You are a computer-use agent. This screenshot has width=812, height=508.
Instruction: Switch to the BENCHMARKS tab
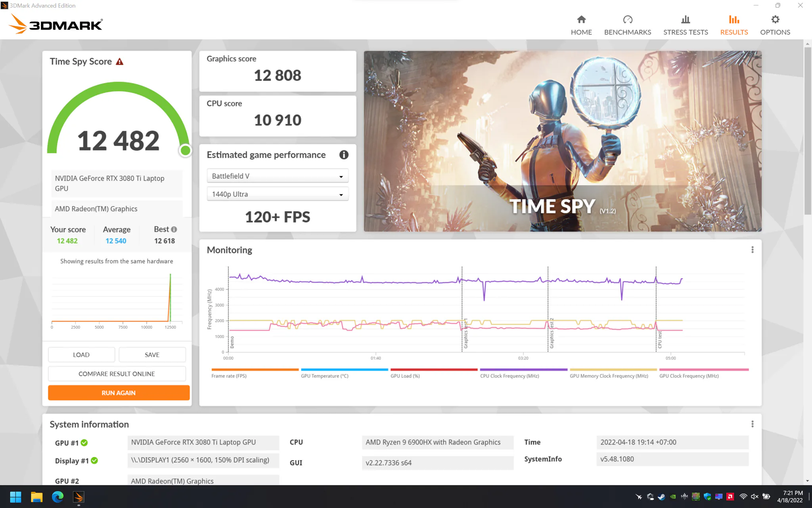628,25
